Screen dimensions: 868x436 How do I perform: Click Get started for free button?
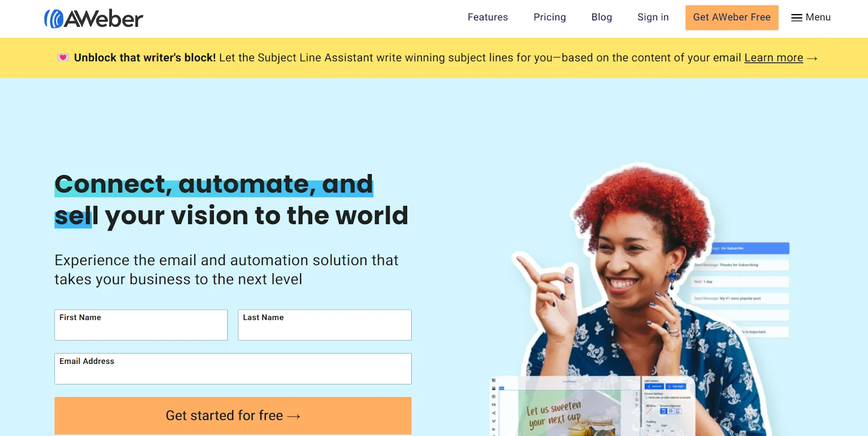233,415
